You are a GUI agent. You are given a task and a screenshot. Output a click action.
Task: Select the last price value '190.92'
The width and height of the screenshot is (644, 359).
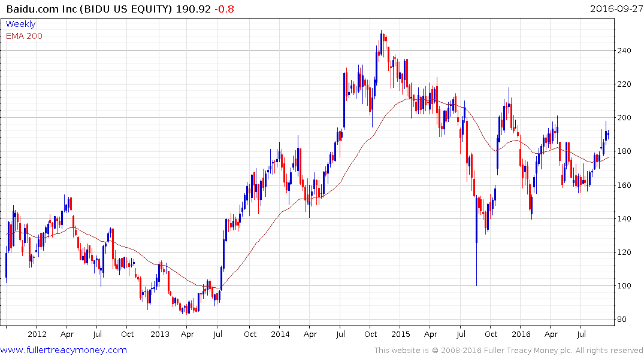click(x=193, y=9)
